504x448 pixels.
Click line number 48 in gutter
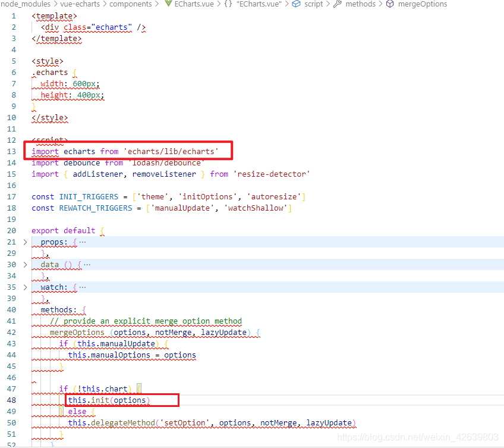pyautogui.click(x=11, y=400)
